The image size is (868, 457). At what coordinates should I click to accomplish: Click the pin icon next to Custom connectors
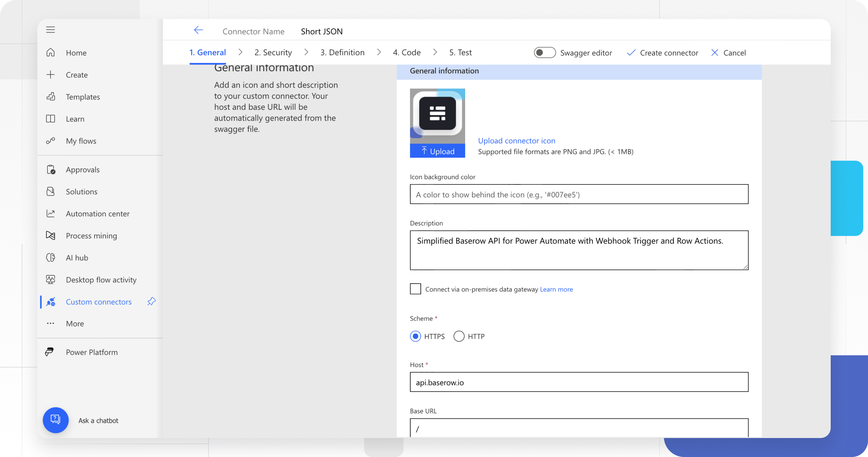151,301
